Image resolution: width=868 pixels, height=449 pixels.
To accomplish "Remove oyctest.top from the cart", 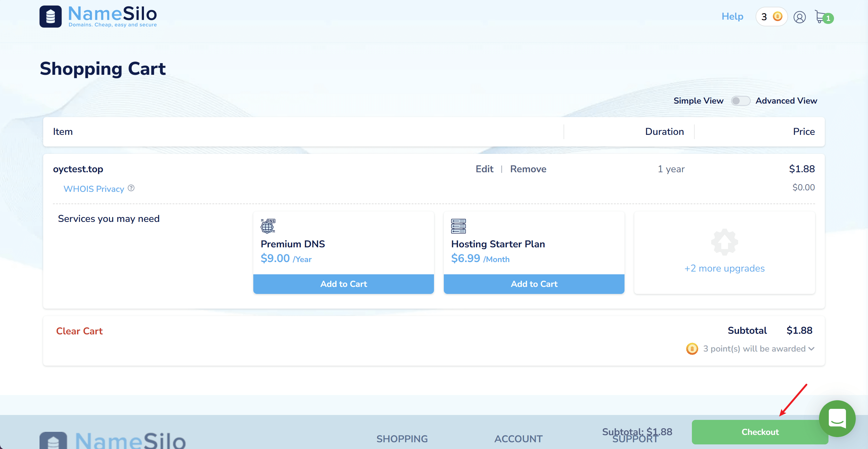I will pyautogui.click(x=528, y=169).
